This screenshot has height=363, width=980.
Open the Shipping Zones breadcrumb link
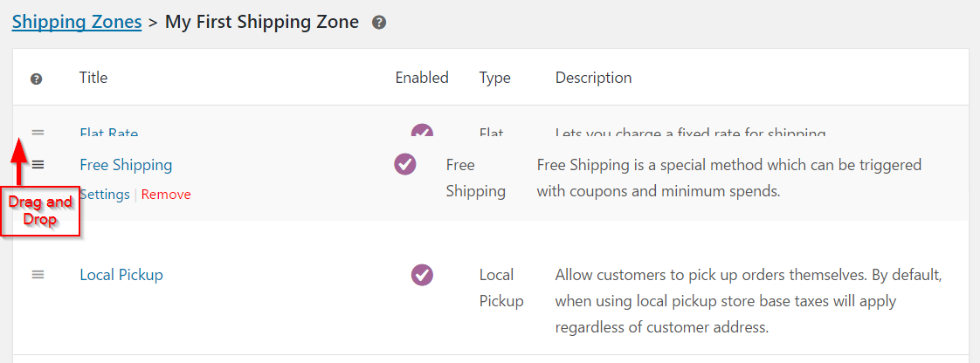pos(77,22)
